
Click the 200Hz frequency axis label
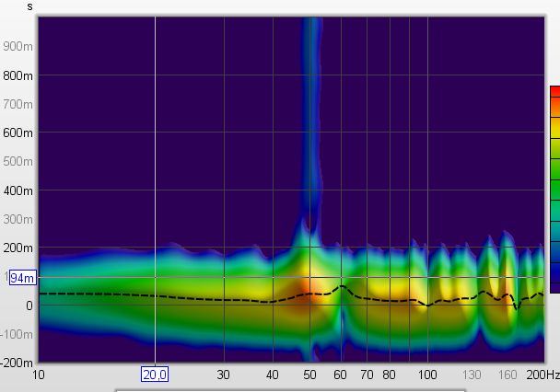[x=542, y=375]
